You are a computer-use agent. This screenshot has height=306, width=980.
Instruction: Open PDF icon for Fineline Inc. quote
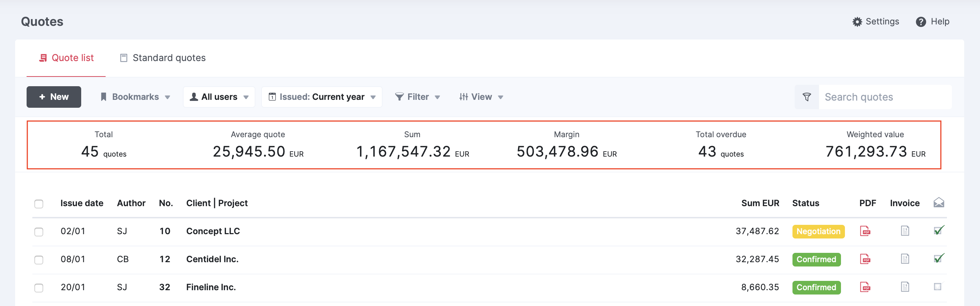(865, 287)
